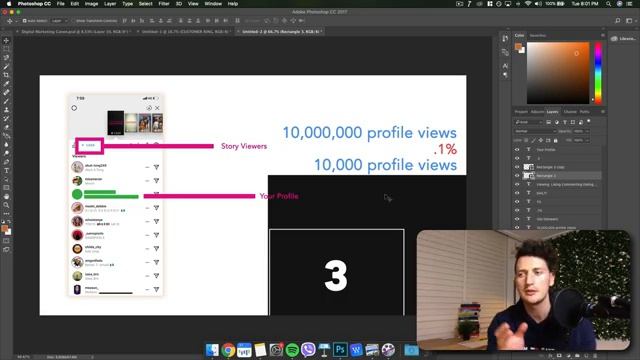Open Photoshop search in options bar
This screenshot has width=640, height=360.
(x=618, y=20)
